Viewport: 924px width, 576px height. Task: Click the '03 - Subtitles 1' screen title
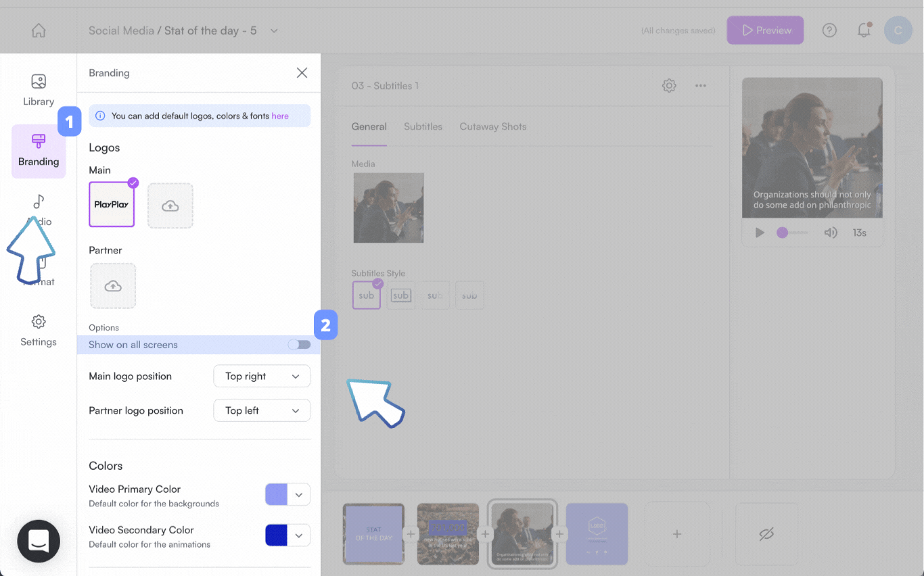[385, 86]
